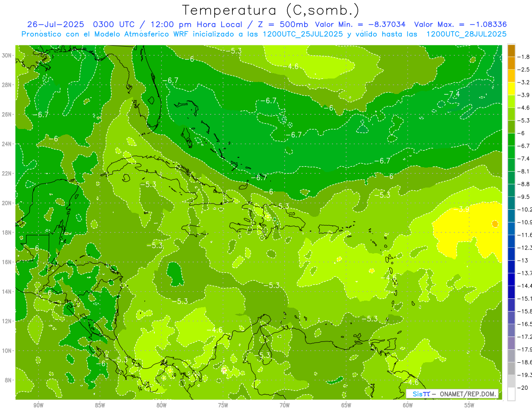The image size is (532, 411).
Task: Click the '8N' latitude axis label
Action: [8, 380]
